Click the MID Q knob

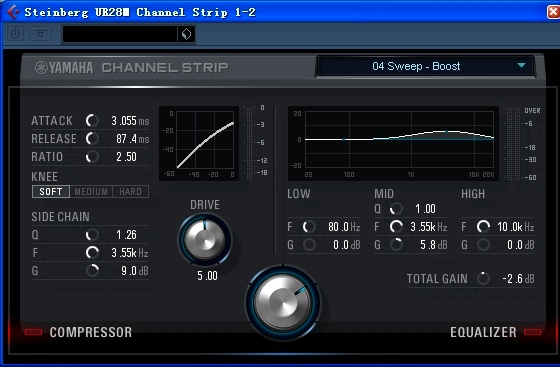point(396,208)
